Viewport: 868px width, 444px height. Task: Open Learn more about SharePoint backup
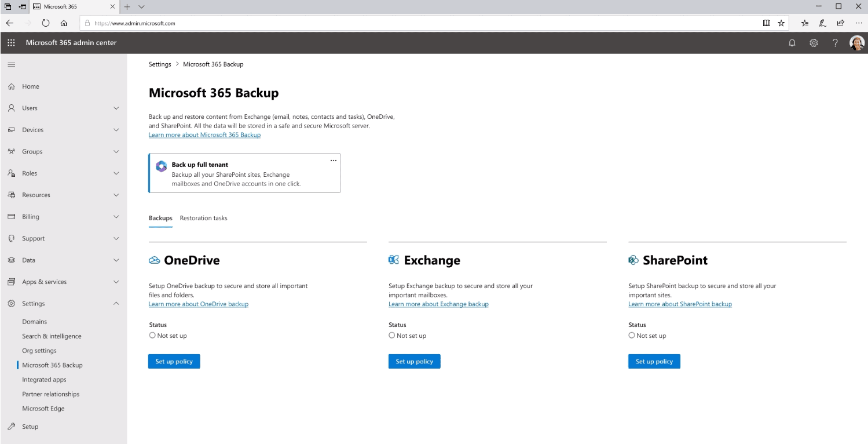680,304
